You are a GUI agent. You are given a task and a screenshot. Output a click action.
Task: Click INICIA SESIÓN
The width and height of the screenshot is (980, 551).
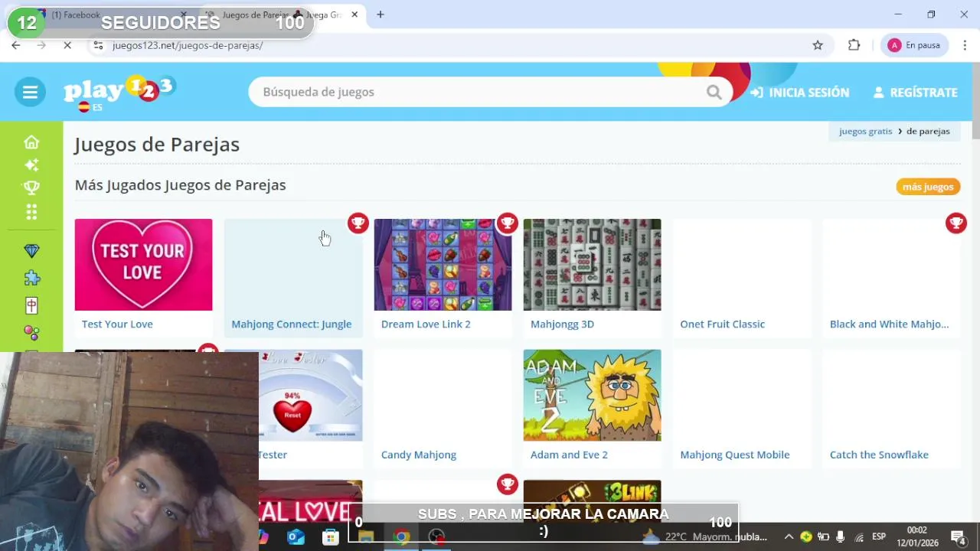[x=800, y=93]
